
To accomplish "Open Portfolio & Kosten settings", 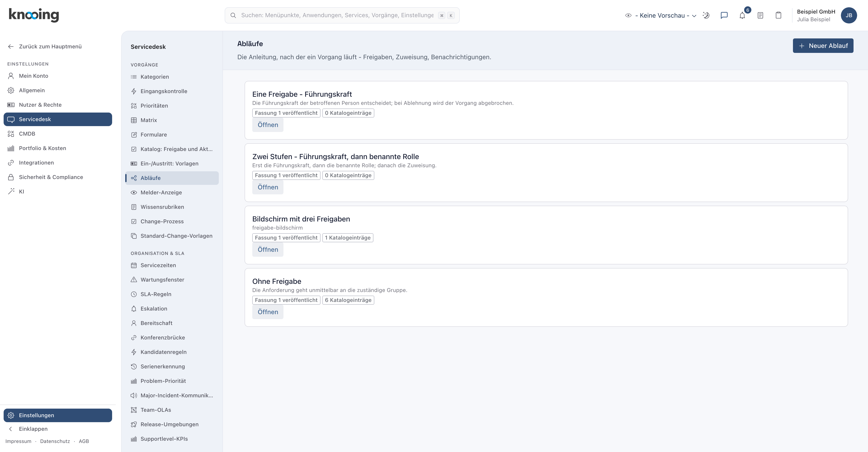I will click(x=58, y=148).
